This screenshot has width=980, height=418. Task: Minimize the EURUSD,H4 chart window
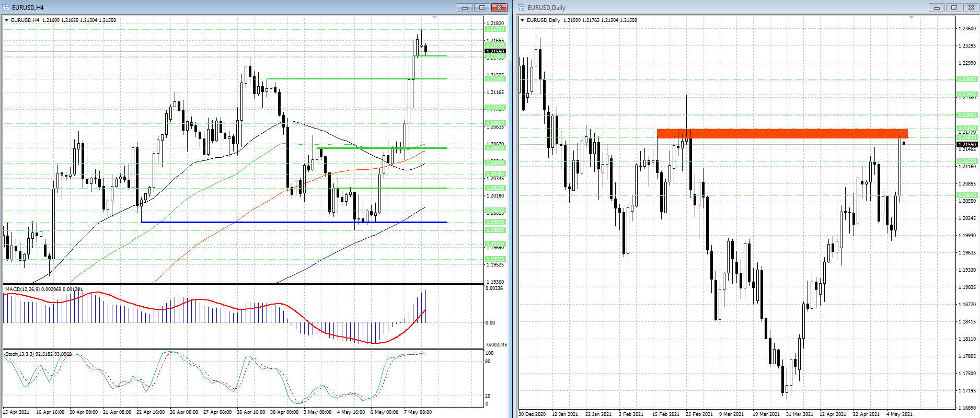point(465,7)
